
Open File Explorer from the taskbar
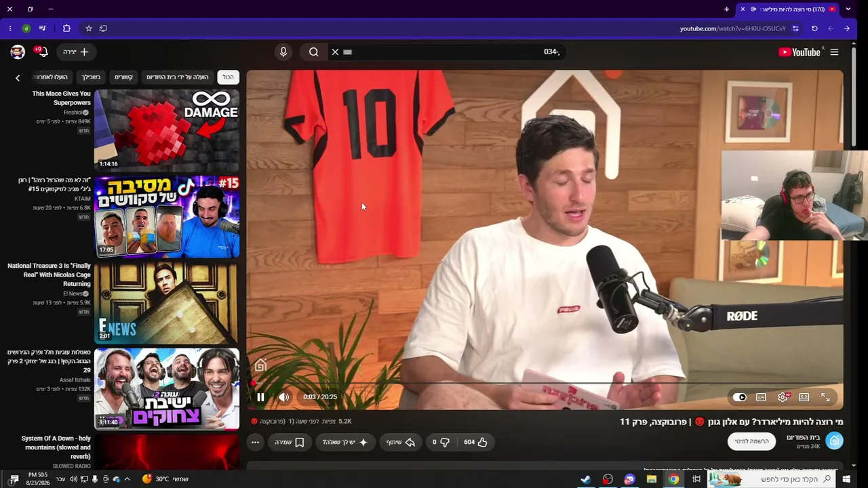tap(652, 479)
